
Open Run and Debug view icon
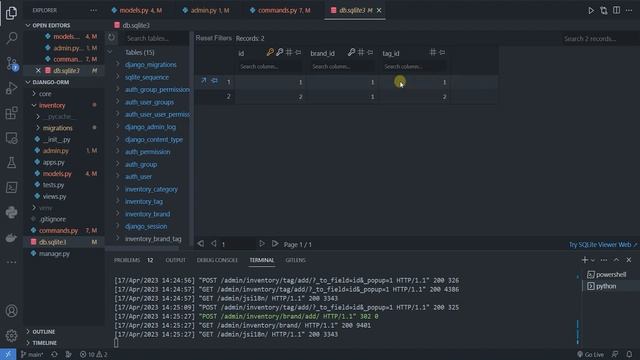[x=11, y=88]
